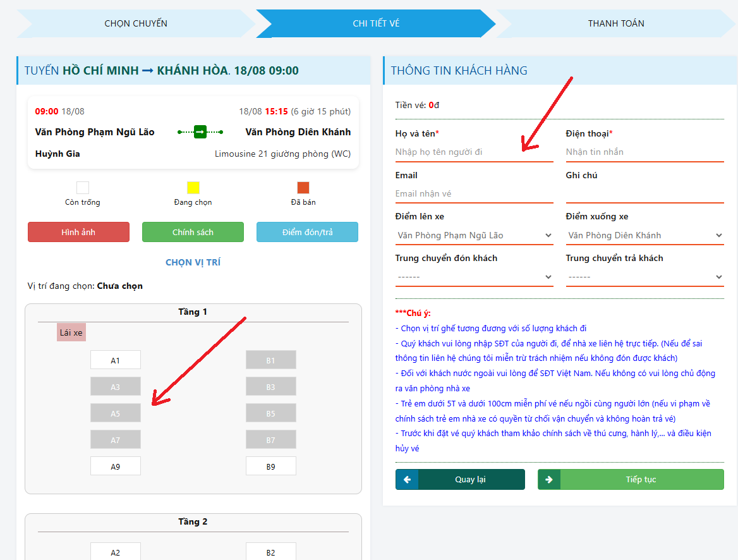This screenshot has height=560, width=738.
Task: Click the 'THÔNG TIN KHÁCH HÀNG' heading
Action: click(459, 71)
